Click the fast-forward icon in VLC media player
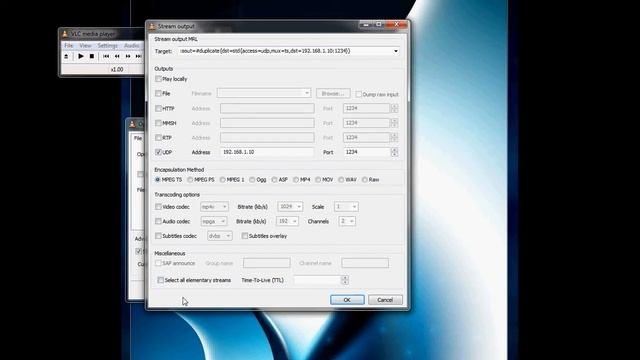 [x=128, y=56]
